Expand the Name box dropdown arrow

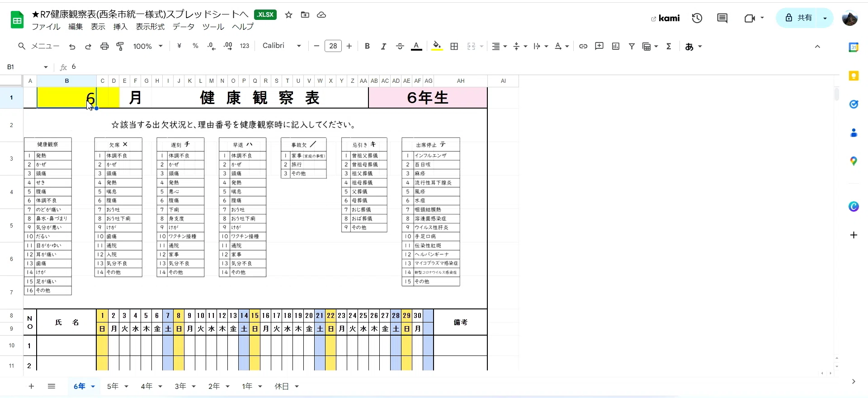pyautogui.click(x=46, y=67)
